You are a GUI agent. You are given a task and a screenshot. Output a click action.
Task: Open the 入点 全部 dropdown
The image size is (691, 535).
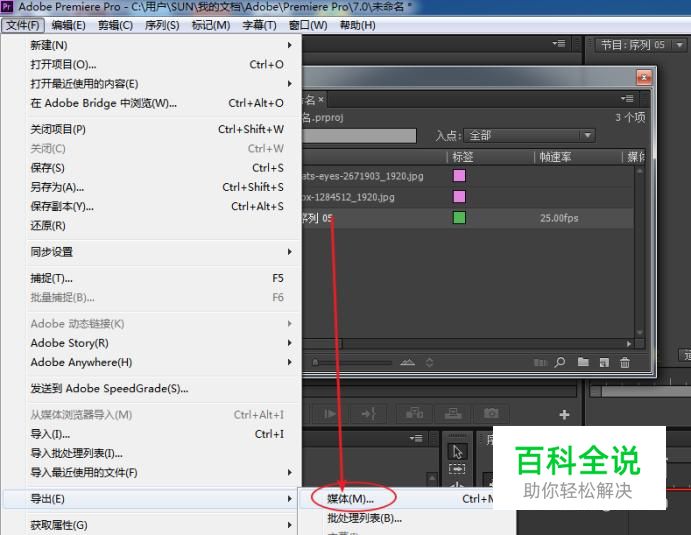[x=529, y=135]
